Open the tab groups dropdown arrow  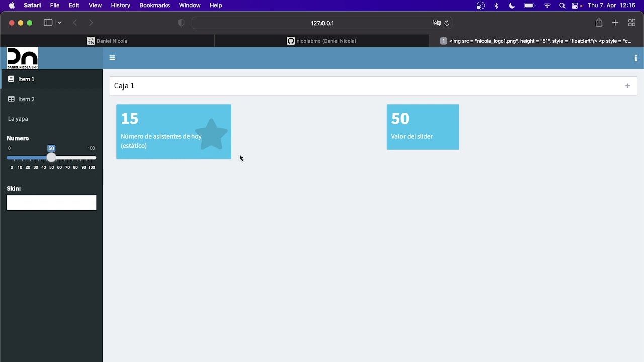(x=60, y=23)
